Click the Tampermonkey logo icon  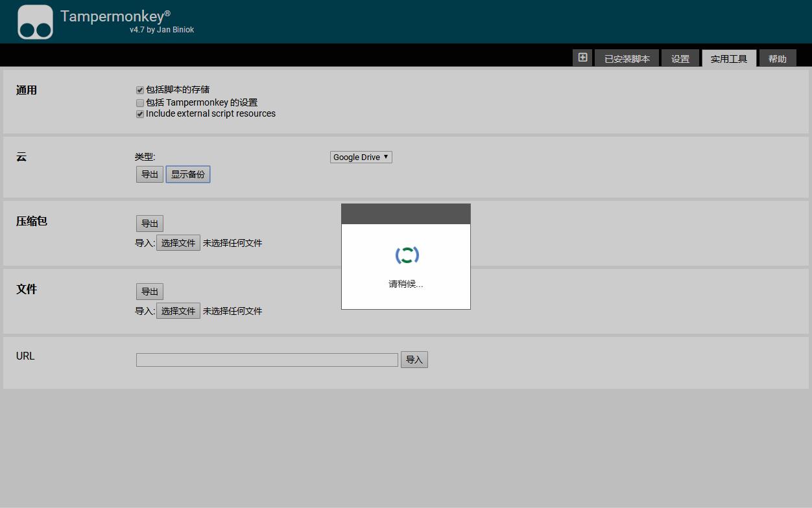(35, 22)
